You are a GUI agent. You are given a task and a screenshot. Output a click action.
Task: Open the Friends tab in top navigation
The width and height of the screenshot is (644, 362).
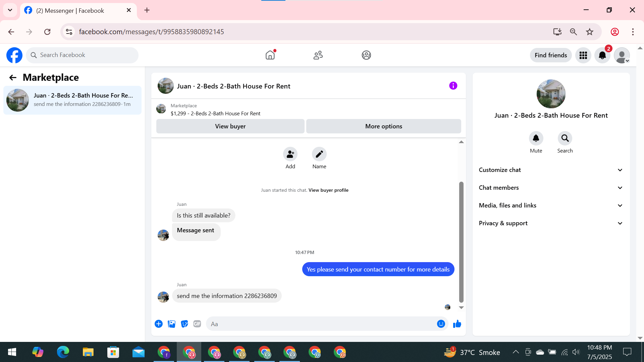(318, 55)
